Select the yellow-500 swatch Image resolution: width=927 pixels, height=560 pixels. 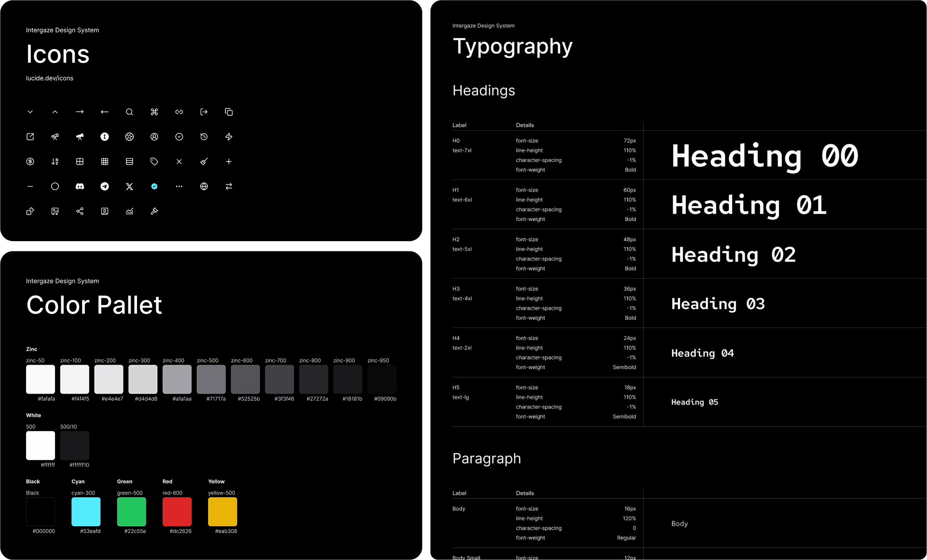(222, 512)
